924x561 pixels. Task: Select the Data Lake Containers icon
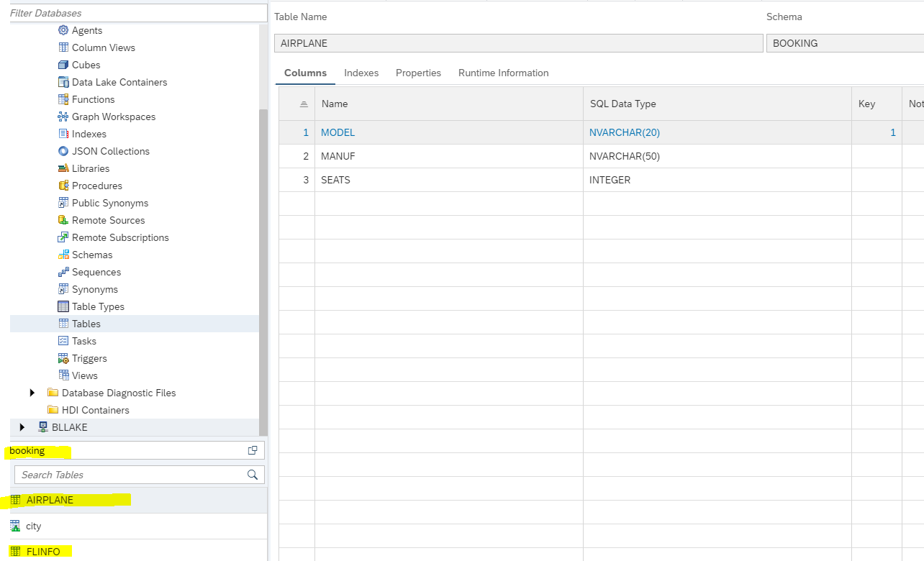point(63,82)
